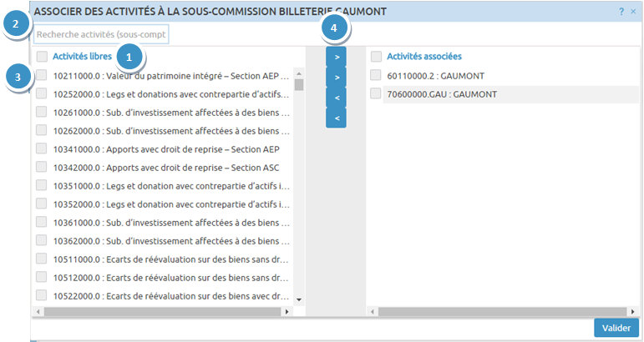The height and width of the screenshot is (342, 644).
Task: Close the Associer des activités dialog
Action: pos(633,12)
